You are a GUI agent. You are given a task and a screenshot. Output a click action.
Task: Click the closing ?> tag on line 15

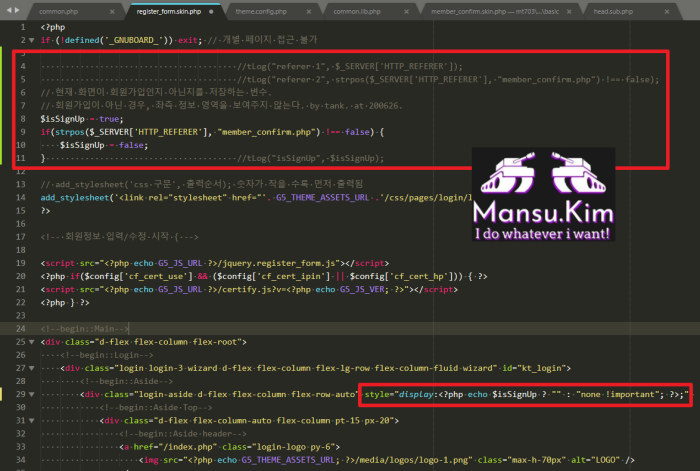46,211
